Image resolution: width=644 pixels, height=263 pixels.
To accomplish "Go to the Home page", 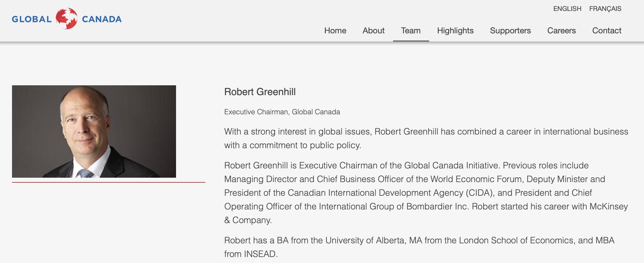I will click(335, 30).
